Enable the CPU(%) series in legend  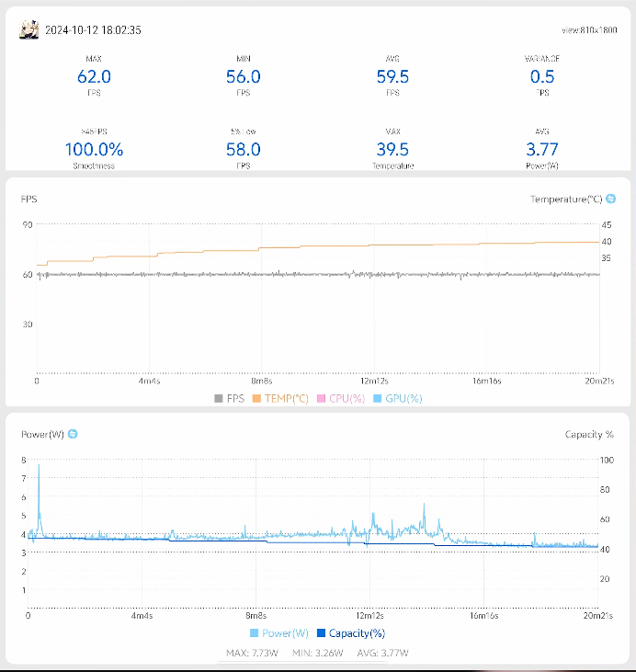(340, 398)
